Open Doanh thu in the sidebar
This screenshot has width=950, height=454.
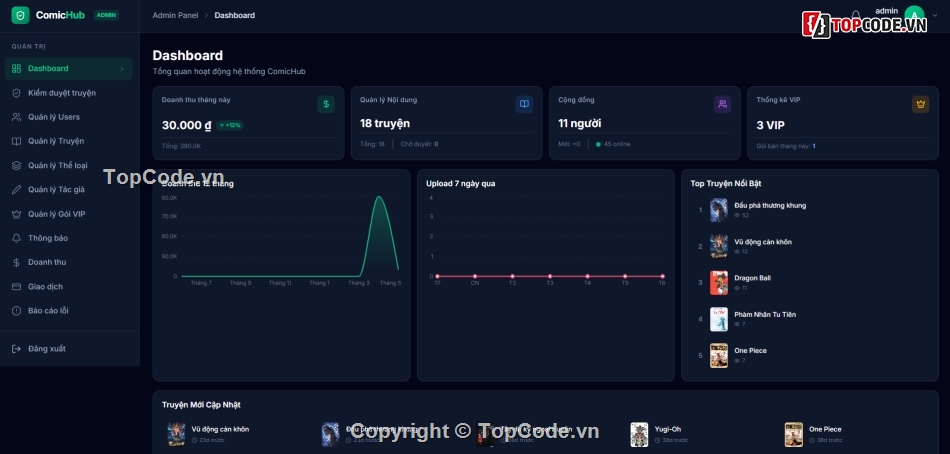pyautogui.click(x=68, y=262)
